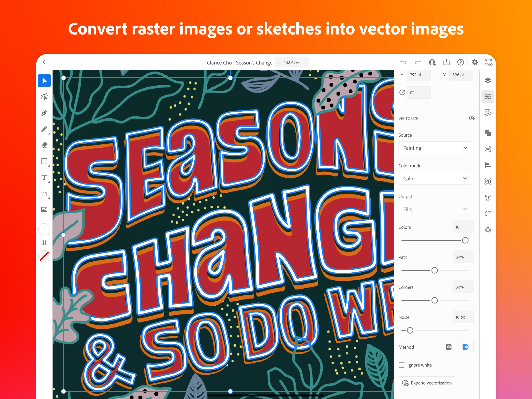Edit the height field 792 pt

418,75
